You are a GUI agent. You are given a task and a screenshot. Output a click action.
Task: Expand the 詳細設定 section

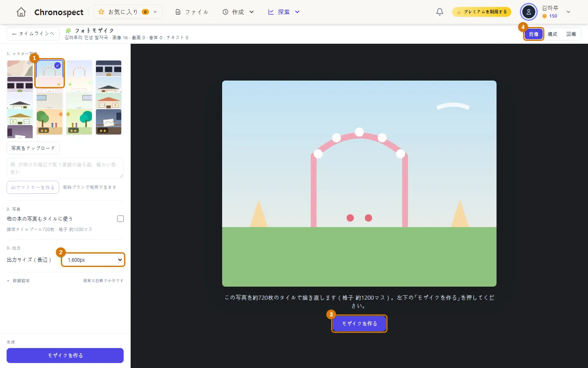(x=18, y=280)
